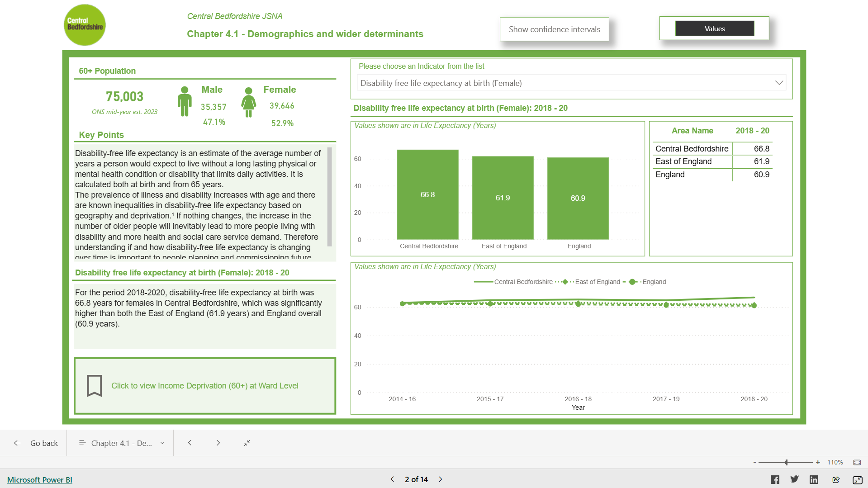Adjust the 110% zoom slider
Viewport: 868px width, 488px height.
click(786, 462)
